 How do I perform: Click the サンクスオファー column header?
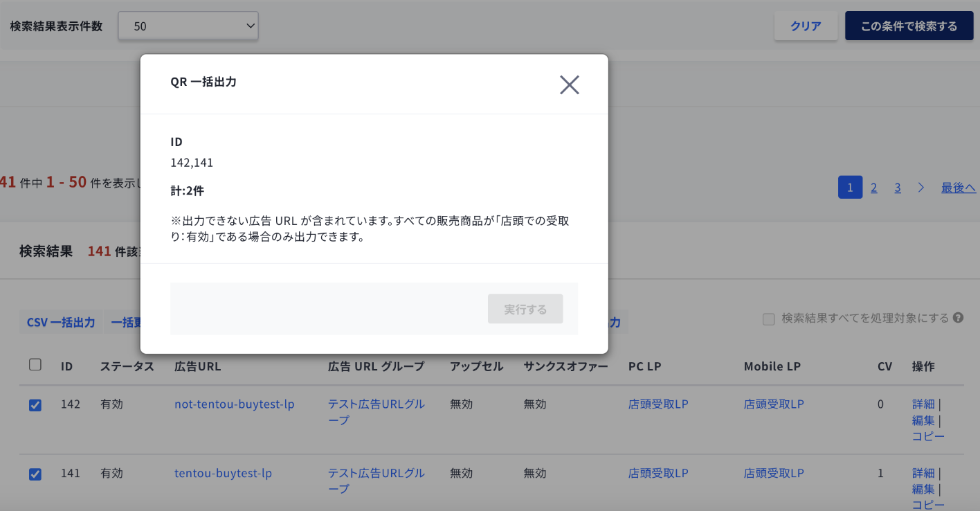point(566,366)
